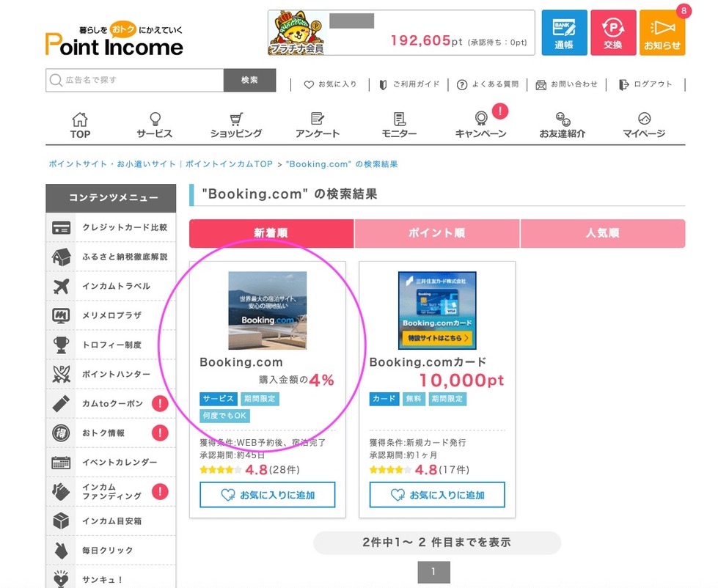Viewport: 718px width, 588px height.
Task: Switch to the 人気順 sorting tab
Action: pyautogui.click(x=602, y=233)
